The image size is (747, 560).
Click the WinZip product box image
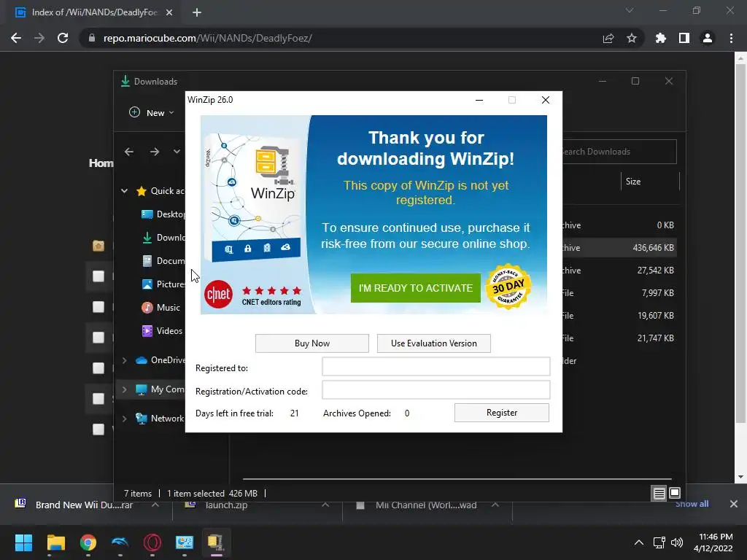click(252, 198)
